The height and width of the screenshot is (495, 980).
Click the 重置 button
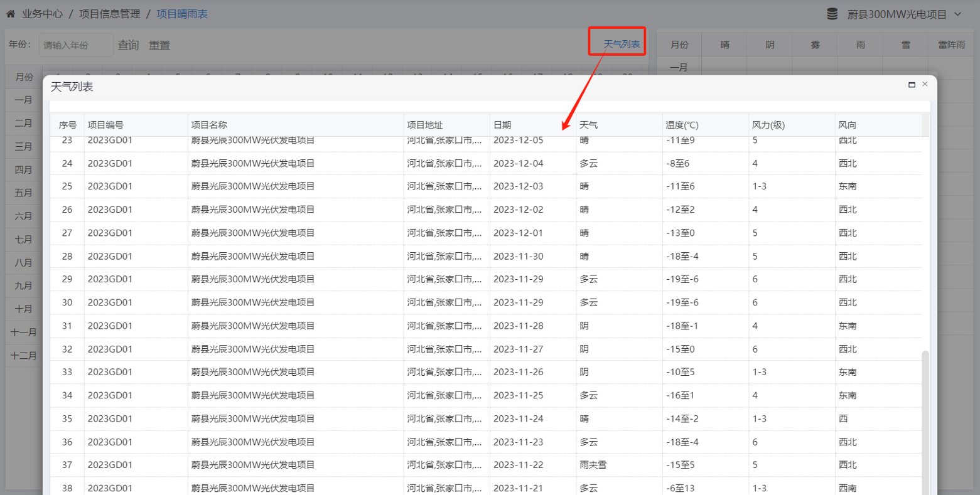click(x=159, y=45)
